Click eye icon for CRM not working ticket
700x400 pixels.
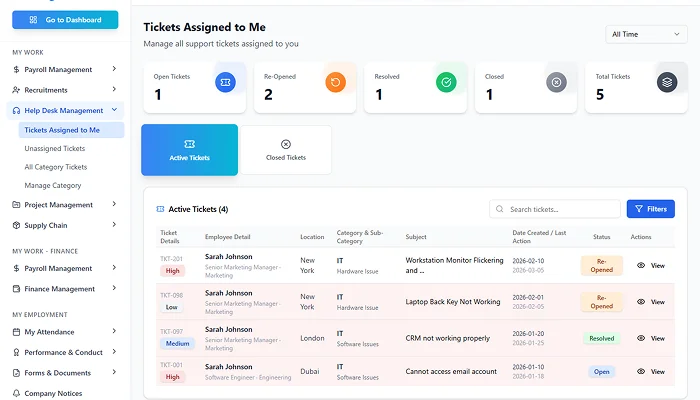(x=641, y=338)
